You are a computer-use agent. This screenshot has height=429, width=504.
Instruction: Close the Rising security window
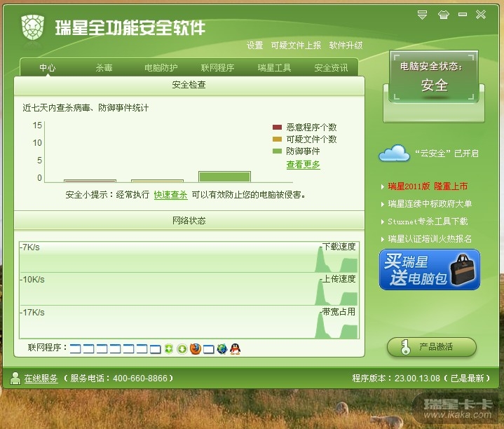pyautogui.click(x=481, y=15)
